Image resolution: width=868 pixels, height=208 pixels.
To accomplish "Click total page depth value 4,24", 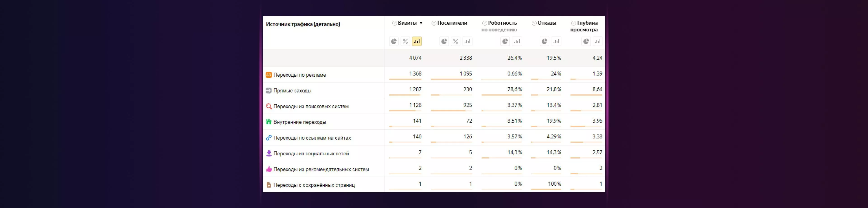I will pos(597,58).
